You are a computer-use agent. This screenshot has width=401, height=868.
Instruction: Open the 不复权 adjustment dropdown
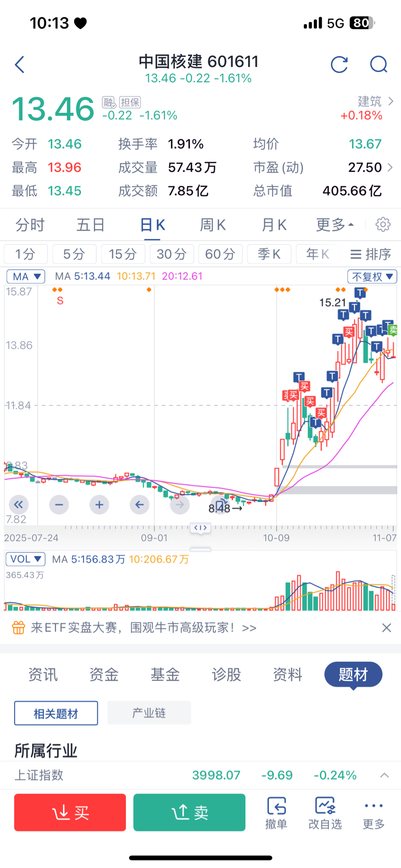pos(372,276)
